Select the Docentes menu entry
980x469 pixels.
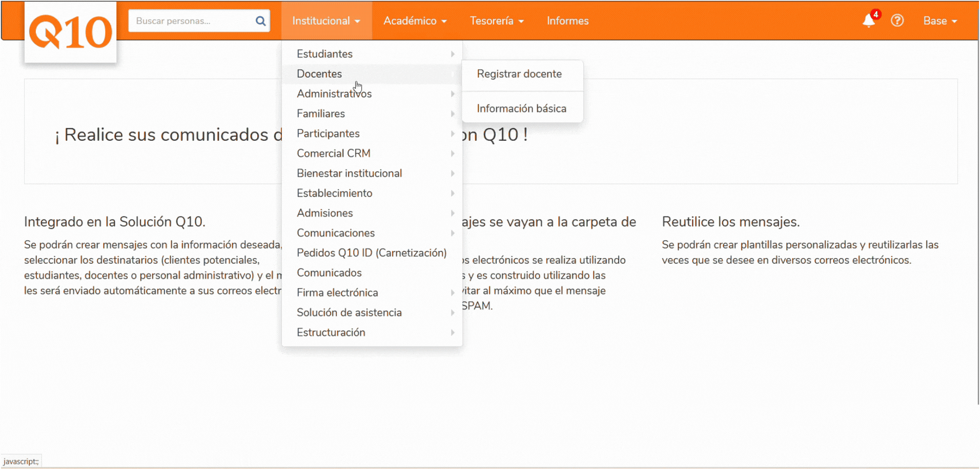(x=372, y=74)
